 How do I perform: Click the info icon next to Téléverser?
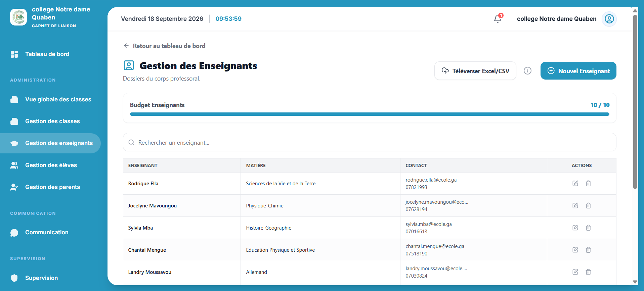click(x=527, y=71)
